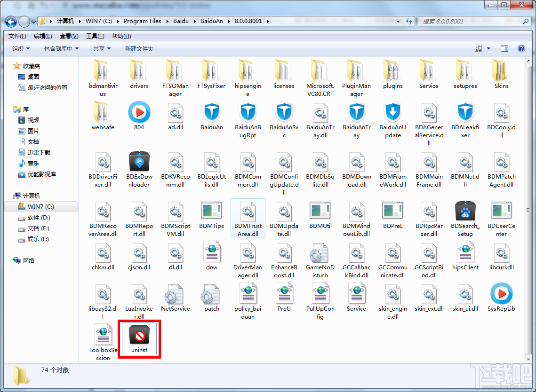Open the 编辑(E) menu

pos(43,36)
